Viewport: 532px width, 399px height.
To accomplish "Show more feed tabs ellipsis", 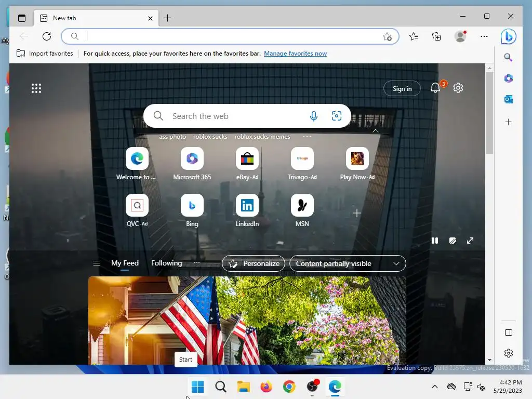I will pos(197,263).
